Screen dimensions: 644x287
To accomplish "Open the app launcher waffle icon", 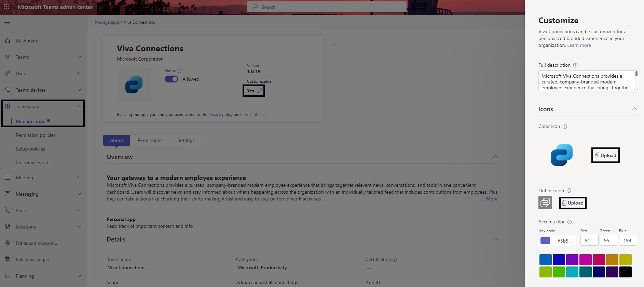I will tap(6, 7).
